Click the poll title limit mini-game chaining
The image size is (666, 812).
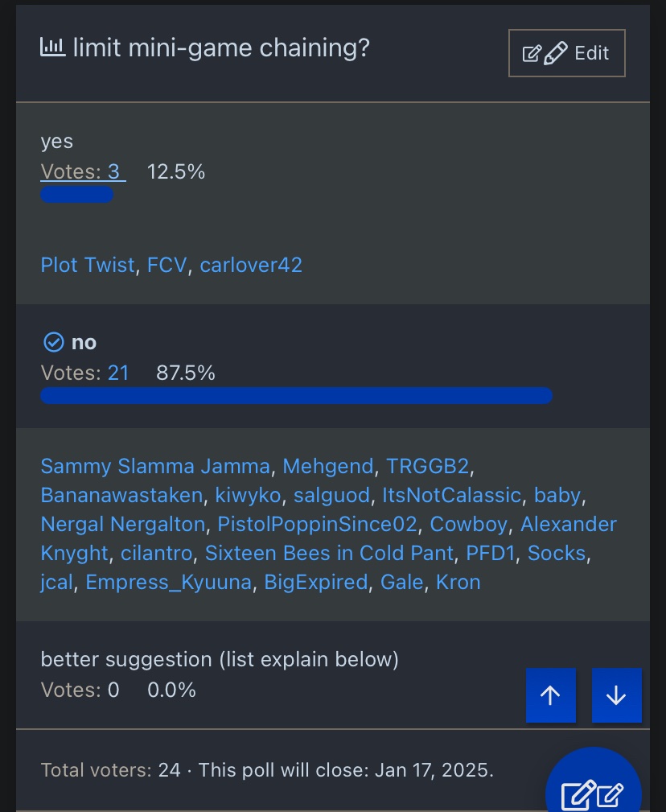[221, 48]
